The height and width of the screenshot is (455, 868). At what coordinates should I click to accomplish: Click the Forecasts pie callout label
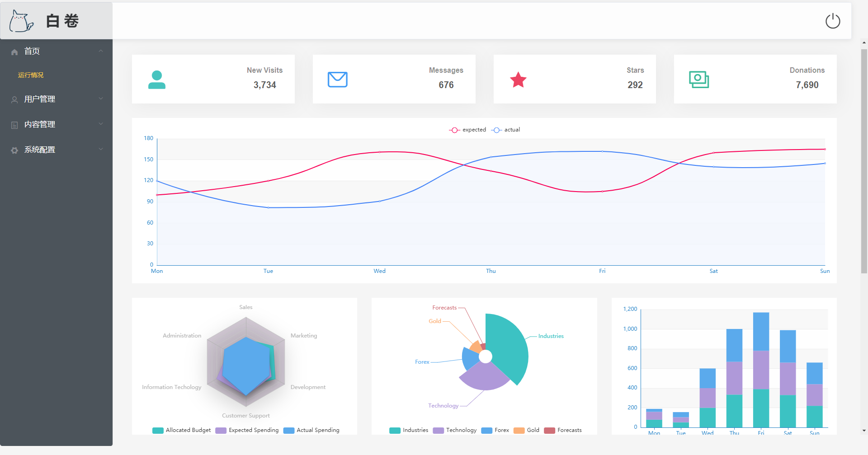(x=444, y=308)
